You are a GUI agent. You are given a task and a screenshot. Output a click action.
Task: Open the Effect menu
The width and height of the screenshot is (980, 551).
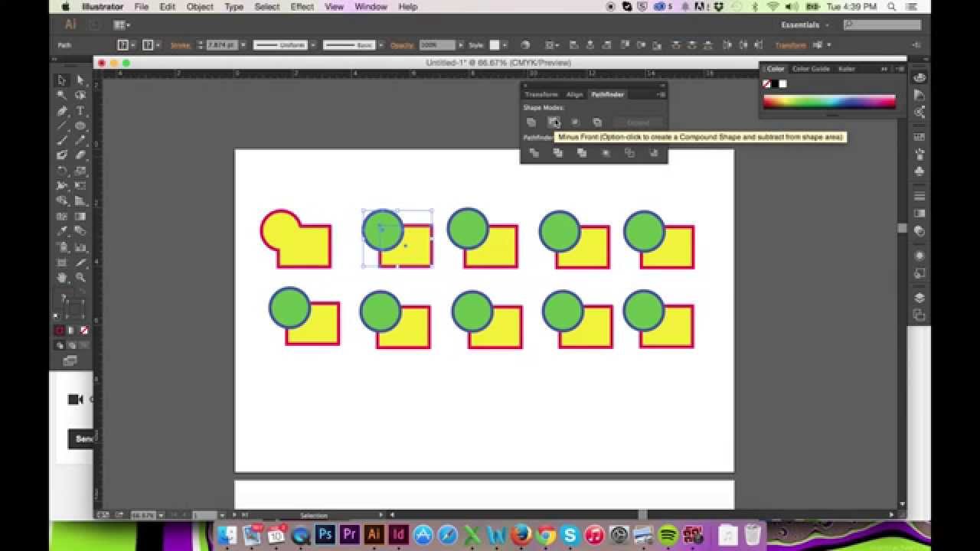[x=302, y=7]
